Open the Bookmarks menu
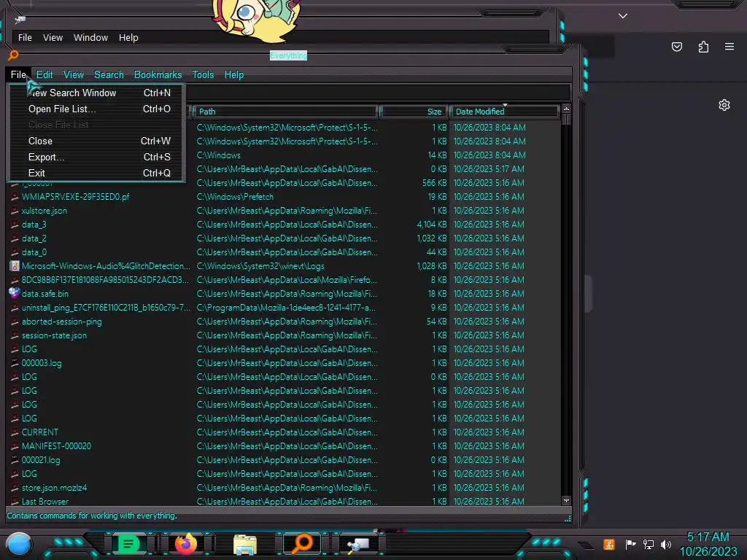 click(158, 75)
